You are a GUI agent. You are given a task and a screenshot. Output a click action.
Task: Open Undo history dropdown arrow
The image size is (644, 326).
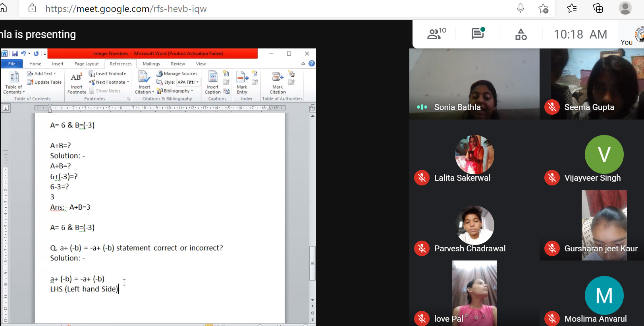coord(29,54)
